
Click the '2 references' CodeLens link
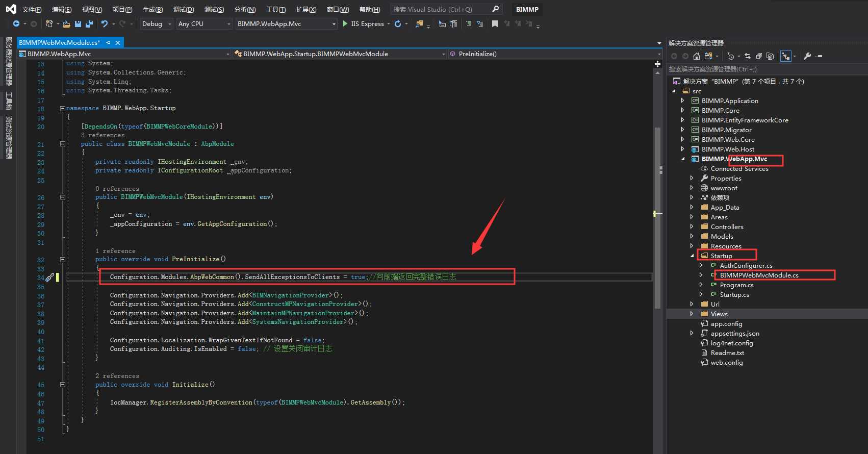pos(117,376)
